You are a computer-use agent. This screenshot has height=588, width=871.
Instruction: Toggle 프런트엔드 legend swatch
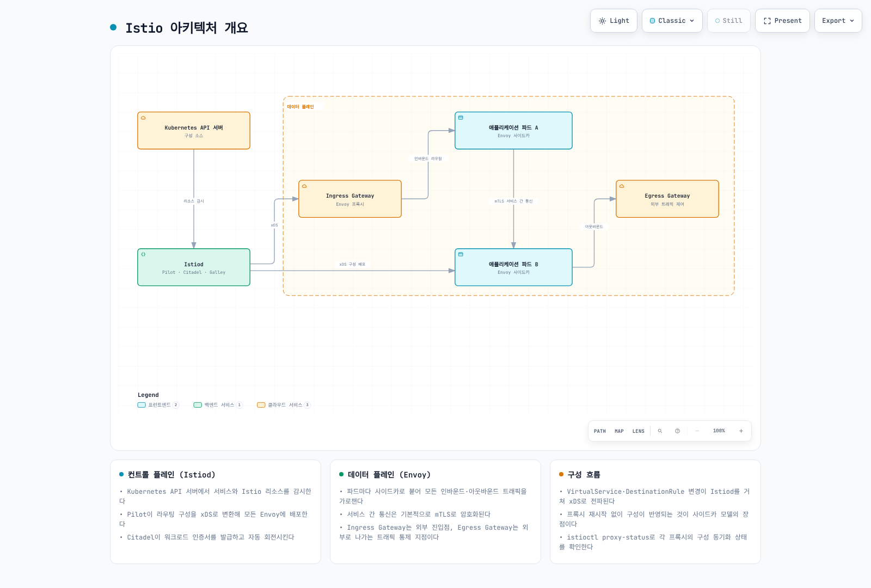pyautogui.click(x=142, y=405)
